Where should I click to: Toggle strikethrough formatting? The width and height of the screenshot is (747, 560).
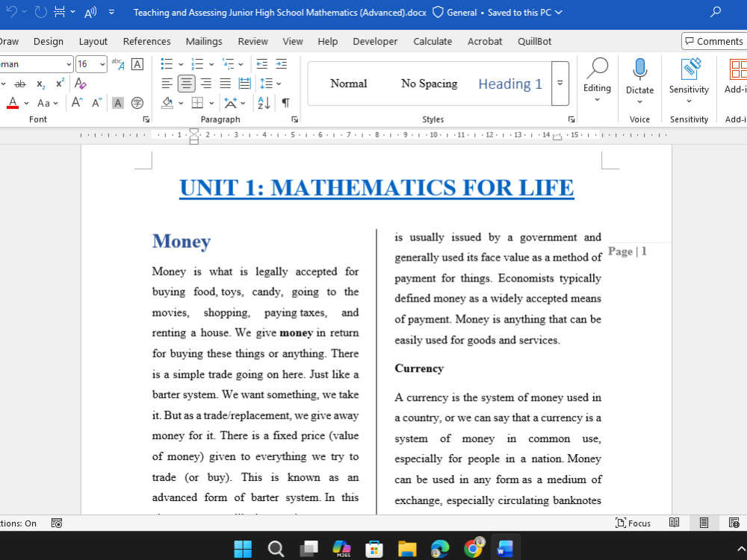[x=20, y=84]
